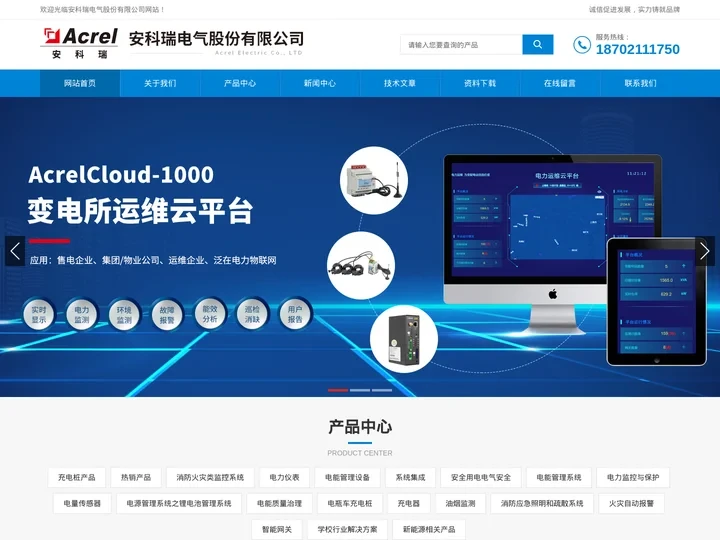Select the third carousel indicator
The height and width of the screenshot is (540, 720).
tap(382, 390)
